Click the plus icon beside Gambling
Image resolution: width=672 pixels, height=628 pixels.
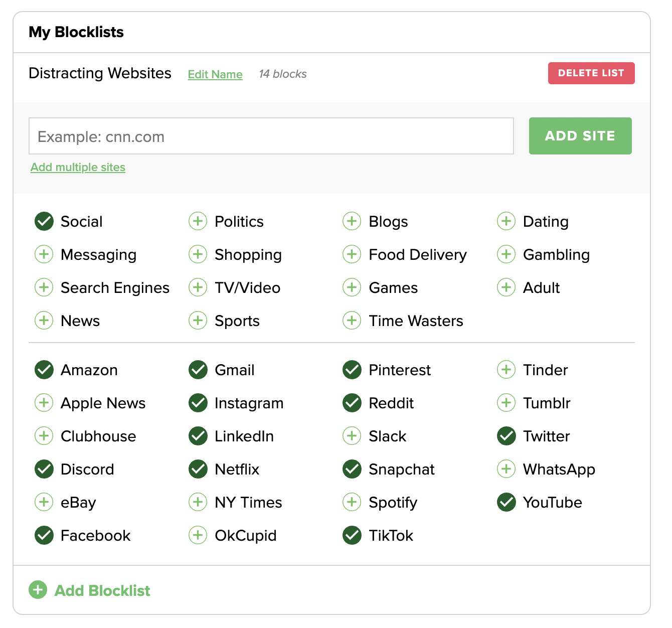point(506,254)
